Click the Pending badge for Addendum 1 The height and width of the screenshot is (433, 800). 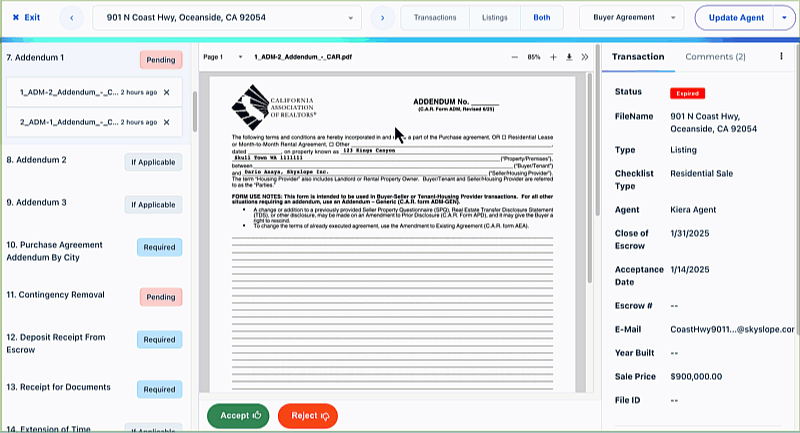click(x=161, y=60)
